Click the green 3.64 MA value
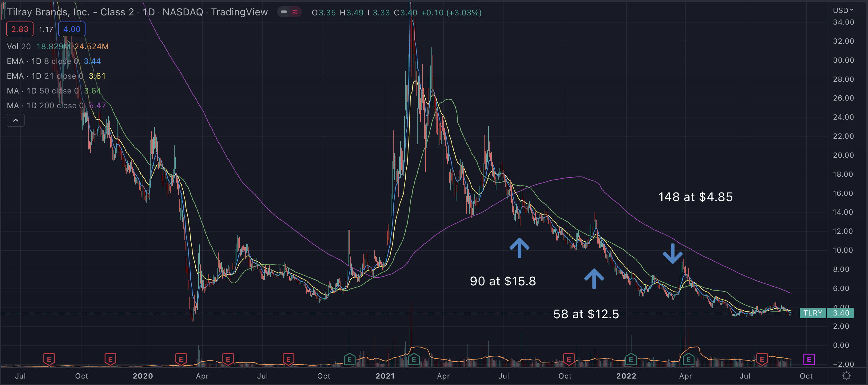Viewport: 868px width, 385px height. (93, 91)
